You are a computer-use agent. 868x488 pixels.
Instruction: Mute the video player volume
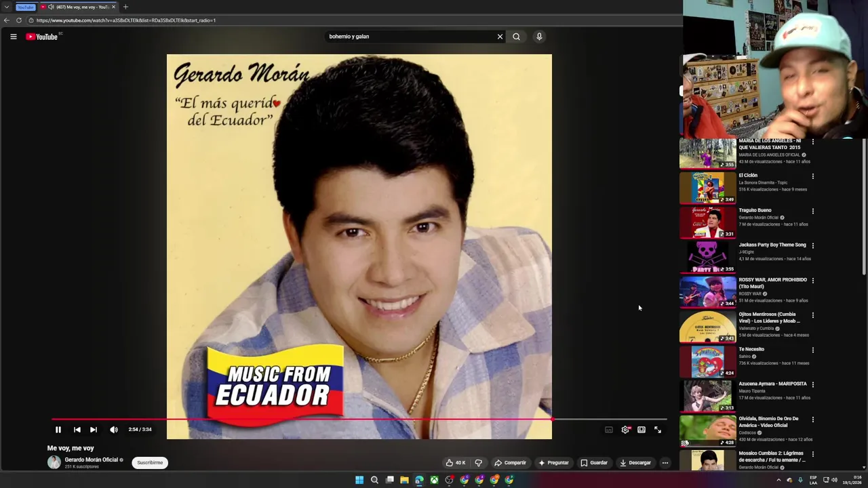114,430
